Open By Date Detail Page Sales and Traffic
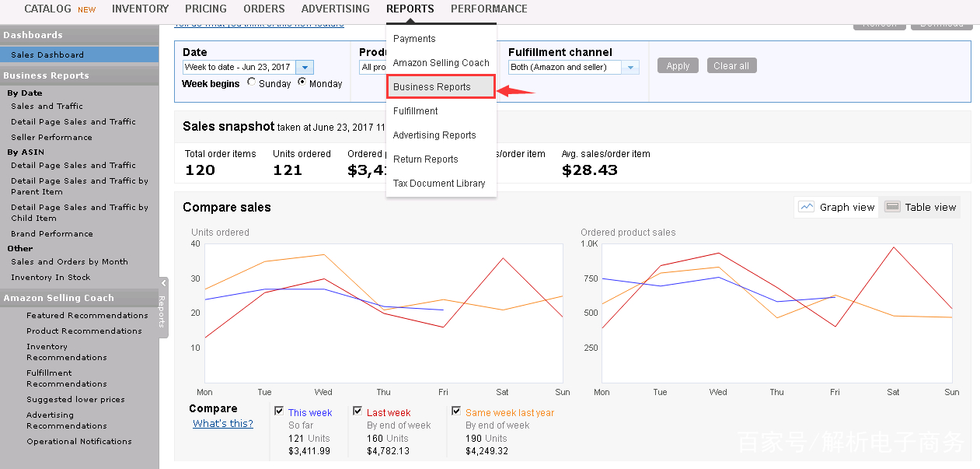The height and width of the screenshot is (469, 980). 73,122
